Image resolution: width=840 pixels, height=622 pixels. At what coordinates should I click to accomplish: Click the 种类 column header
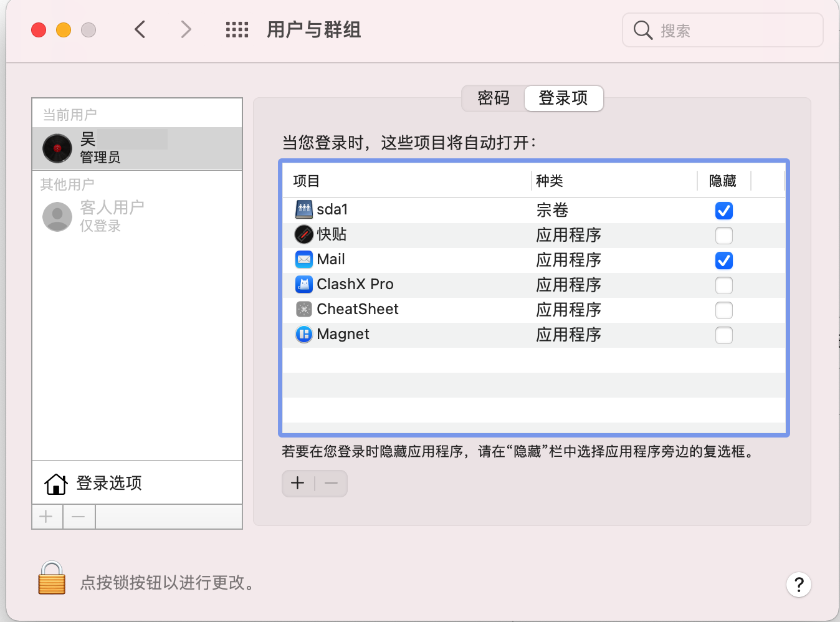550,181
